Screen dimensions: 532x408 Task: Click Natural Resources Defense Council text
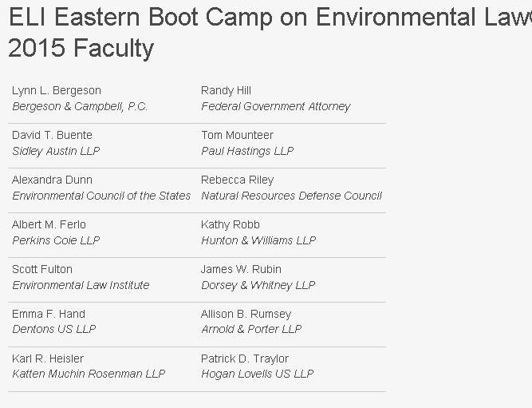291,196
